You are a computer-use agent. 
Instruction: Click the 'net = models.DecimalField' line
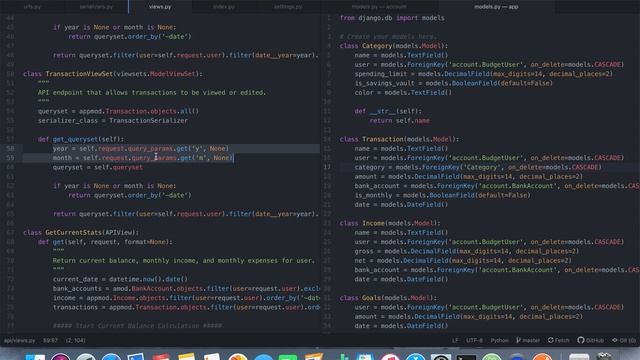(x=463, y=261)
